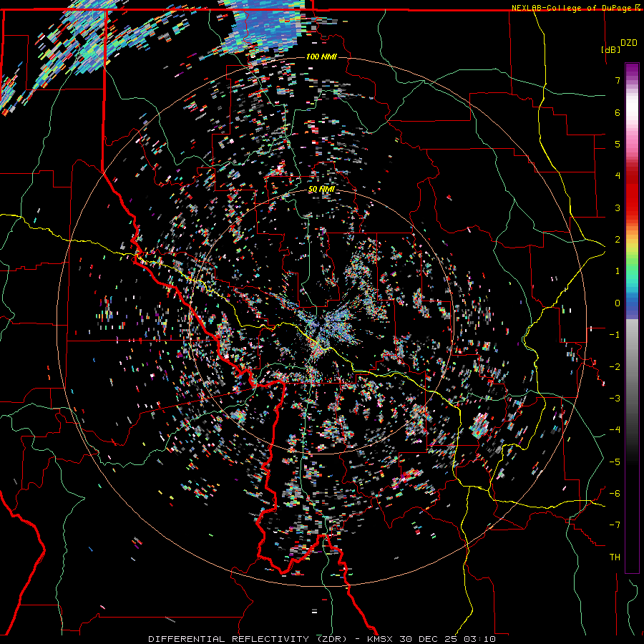Viewport: 644px width, 644px height.
Task: Click the '100 NMI' range ring label
Action: [321, 57]
